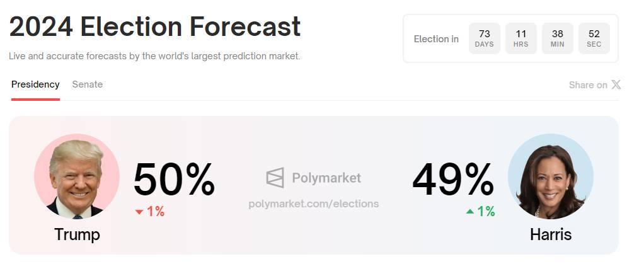Click the green up arrow under Harris

[469, 212]
